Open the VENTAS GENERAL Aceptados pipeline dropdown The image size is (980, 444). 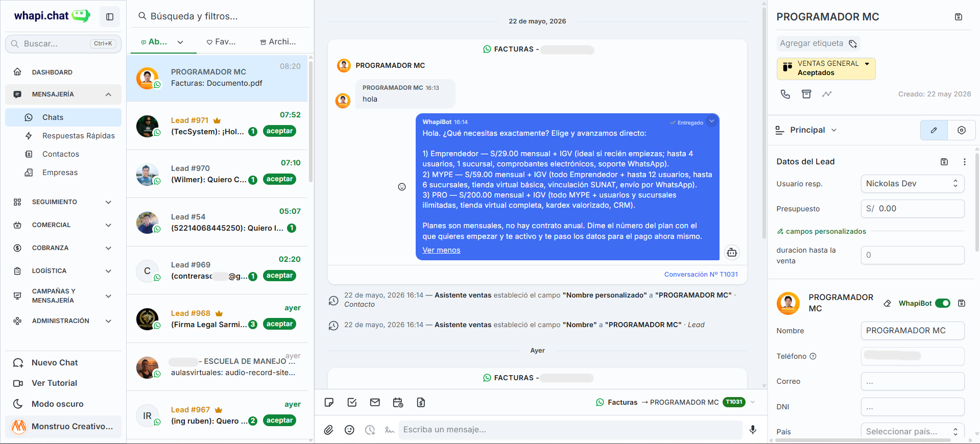point(826,68)
